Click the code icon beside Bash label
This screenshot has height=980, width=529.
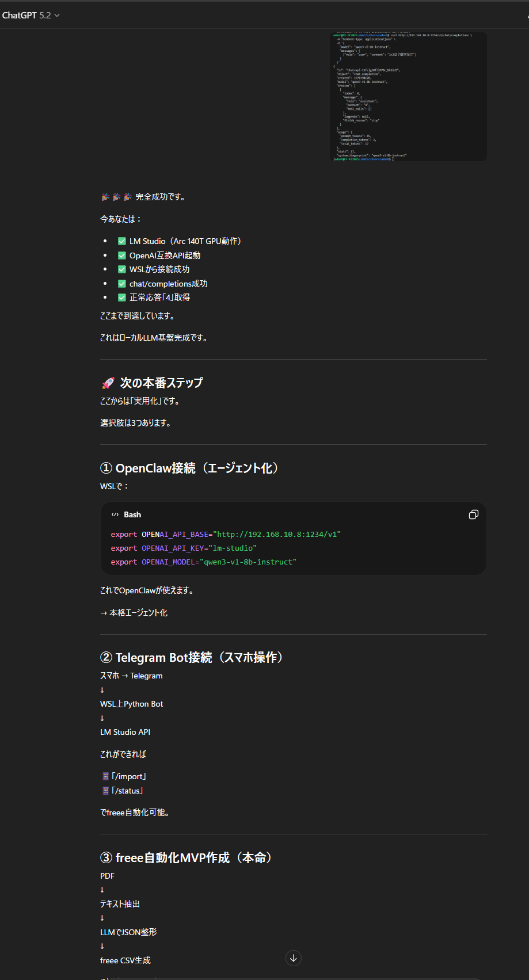(115, 514)
